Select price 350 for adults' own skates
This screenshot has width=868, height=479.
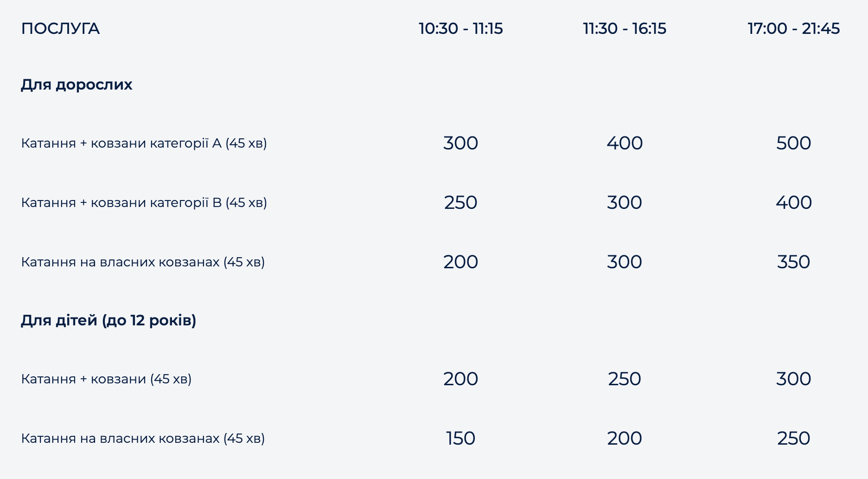click(x=793, y=262)
